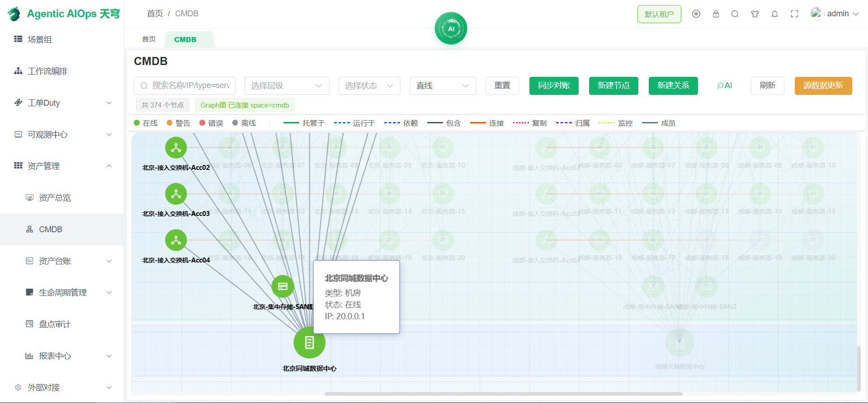Toggle the 错误 status legend filter
The image size is (868, 403).
click(x=211, y=123)
